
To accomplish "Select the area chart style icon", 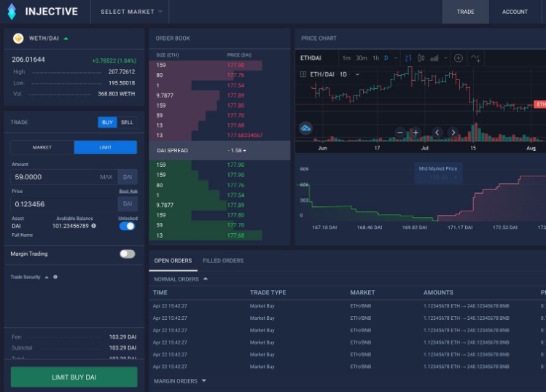I will pyautogui.click(x=434, y=58).
